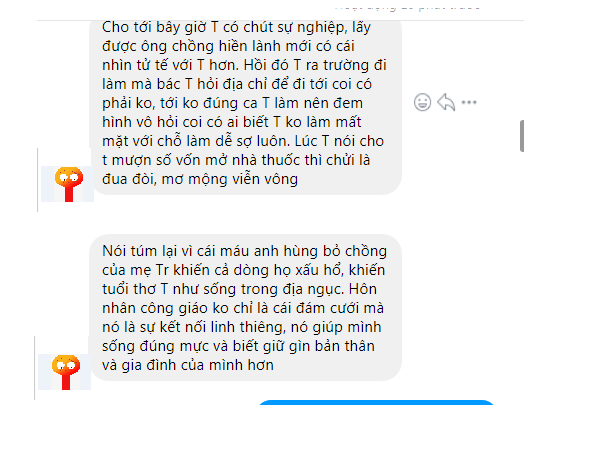Click the line 'làm mà bác T hỏi địa chỉ'
The width and height of the screenshot is (614, 460).
coord(237,84)
